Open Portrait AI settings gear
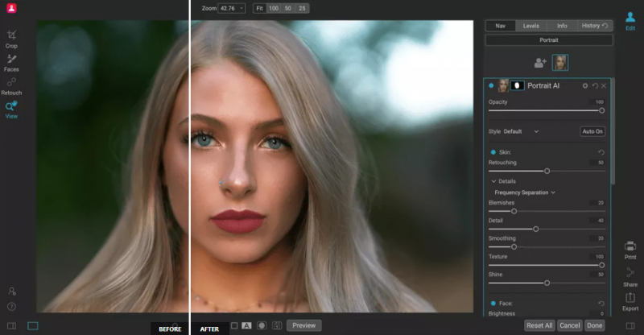Viewport: 644px width, 335px height. tap(585, 85)
